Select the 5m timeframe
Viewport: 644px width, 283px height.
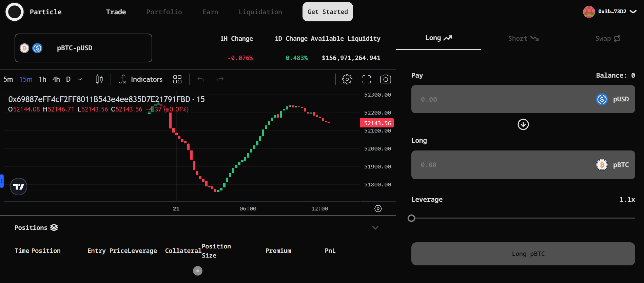pyautogui.click(x=8, y=79)
